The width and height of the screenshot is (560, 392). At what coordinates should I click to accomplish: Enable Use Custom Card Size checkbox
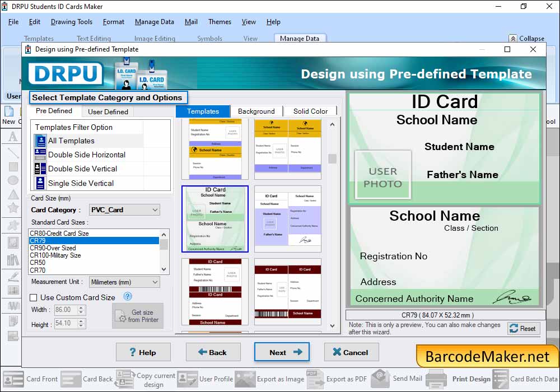[34, 297]
